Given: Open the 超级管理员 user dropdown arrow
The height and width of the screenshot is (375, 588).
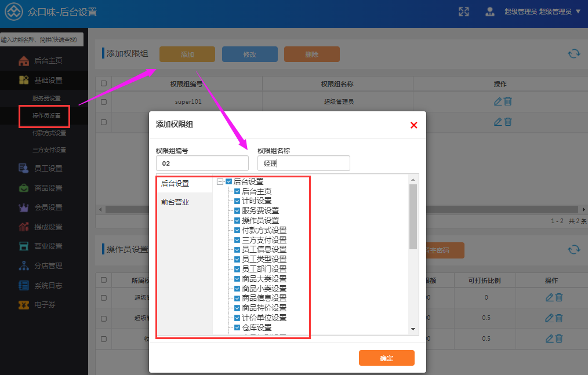Looking at the screenshot, I should (578, 12).
